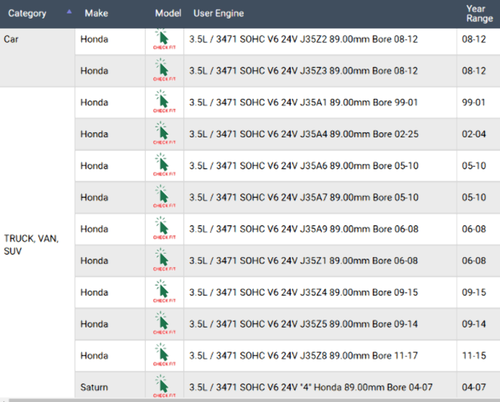Sort by the Make column header
500x402 pixels.
coord(96,13)
